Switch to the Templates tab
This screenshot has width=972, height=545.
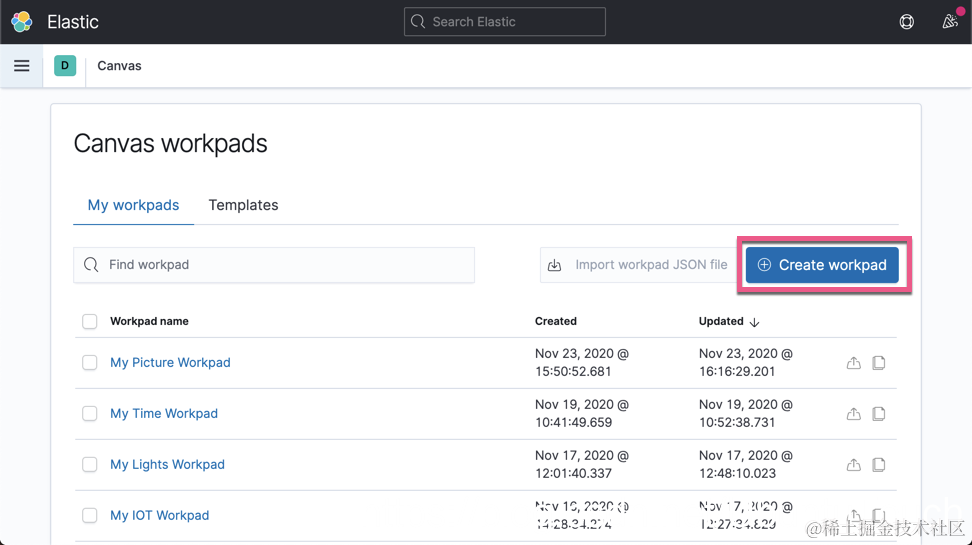[x=243, y=205]
